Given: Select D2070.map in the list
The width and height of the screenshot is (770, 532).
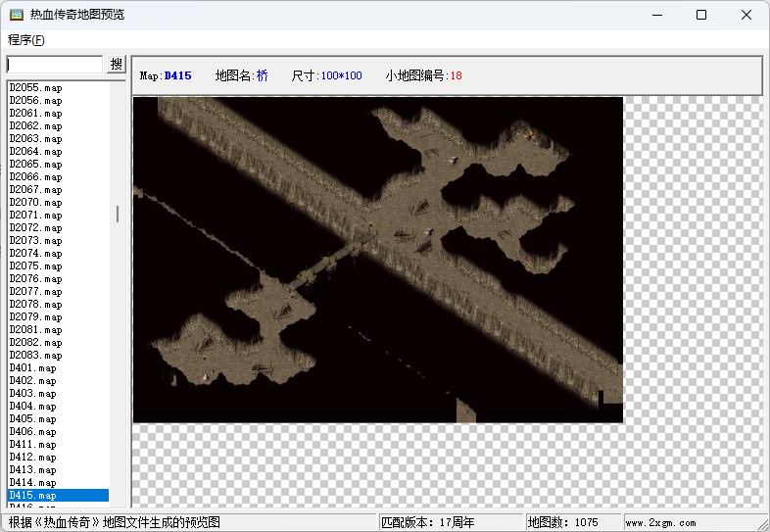Looking at the screenshot, I should click(x=58, y=203).
